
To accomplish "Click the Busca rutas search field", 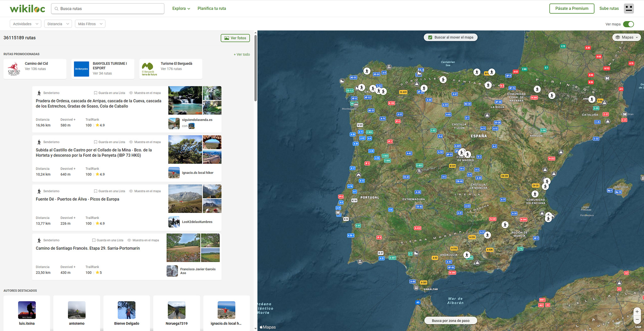I will point(108,9).
